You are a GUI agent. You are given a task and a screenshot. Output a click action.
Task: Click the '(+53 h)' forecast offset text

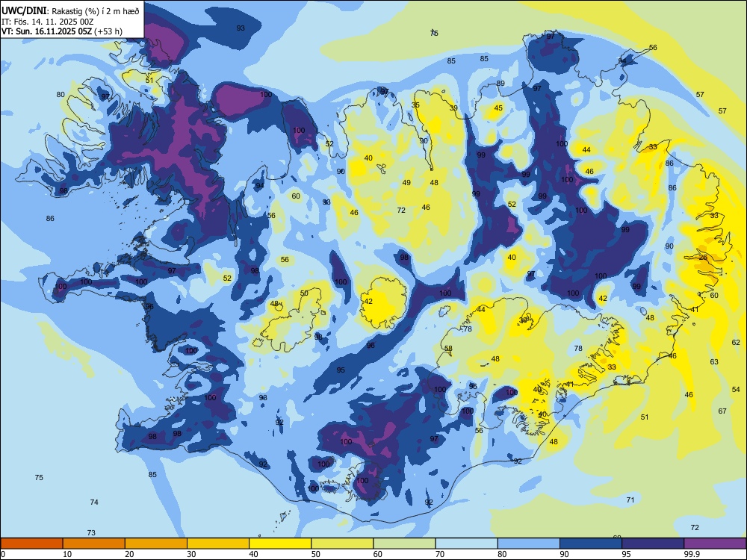click(108, 31)
